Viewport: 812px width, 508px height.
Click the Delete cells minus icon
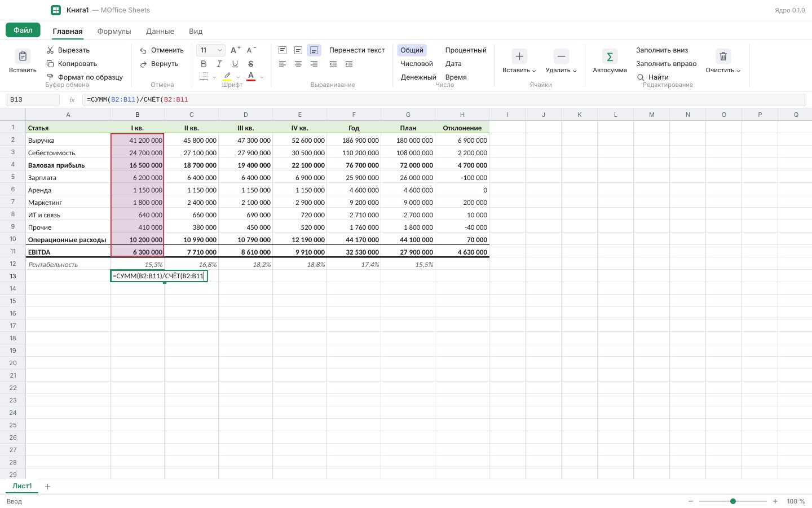pos(561,56)
